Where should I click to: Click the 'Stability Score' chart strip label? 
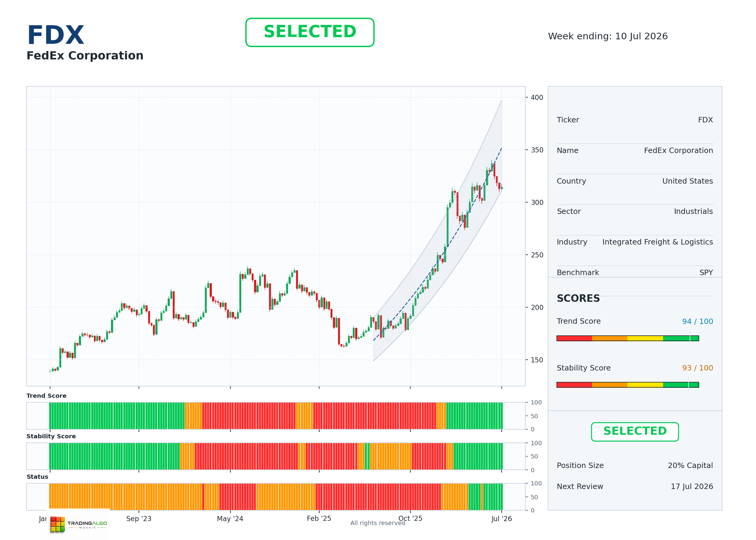tap(51, 436)
